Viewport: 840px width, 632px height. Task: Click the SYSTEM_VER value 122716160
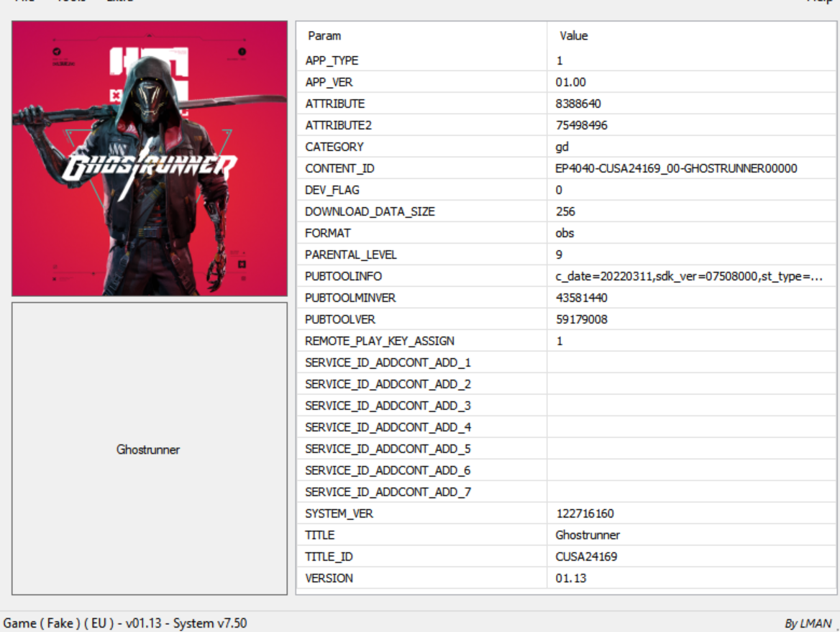coord(585,513)
